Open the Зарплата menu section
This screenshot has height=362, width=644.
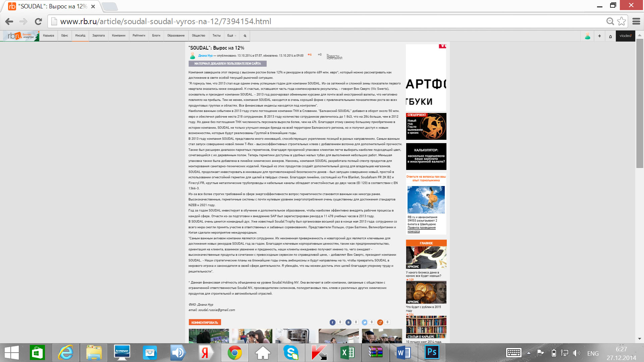coord(99,36)
